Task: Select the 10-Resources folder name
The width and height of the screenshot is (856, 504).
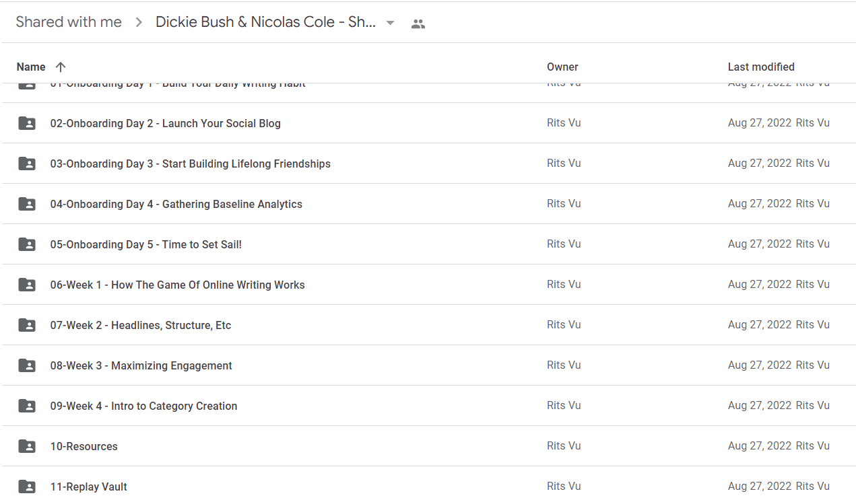Action: coord(84,446)
